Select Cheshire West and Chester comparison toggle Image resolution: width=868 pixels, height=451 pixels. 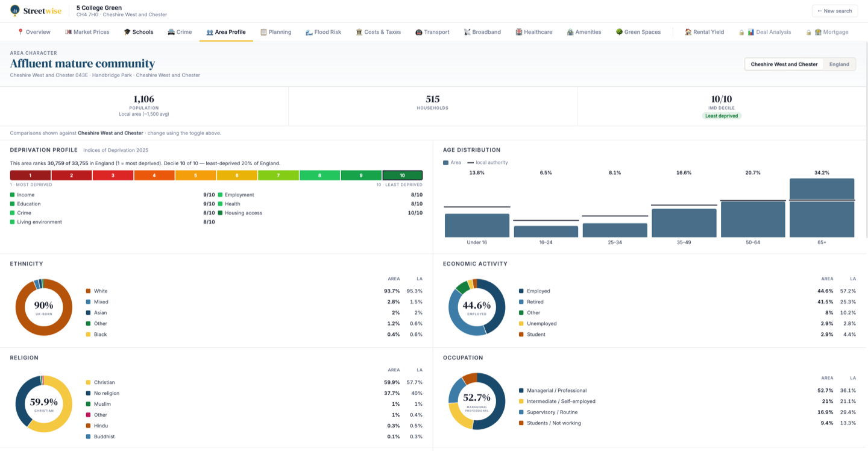coord(784,64)
